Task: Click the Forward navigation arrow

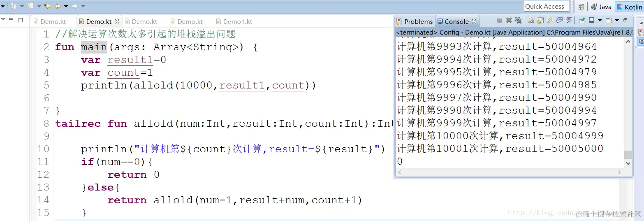Action: pos(75,6)
